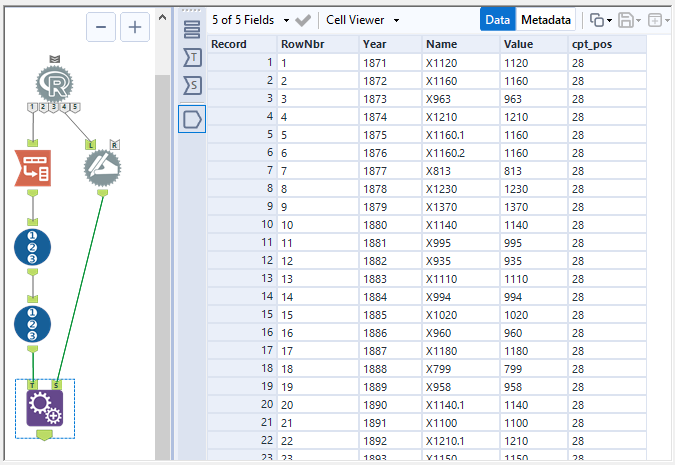The width and height of the screenshot is (675, 465).
Task: Click the Record column header
Action: (242, 44)
